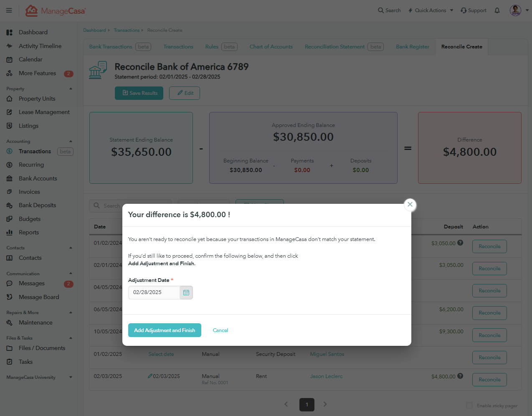Enable sticky pager checkbox
This screenshot has height=416, width=532.
[x=469, y=406]
